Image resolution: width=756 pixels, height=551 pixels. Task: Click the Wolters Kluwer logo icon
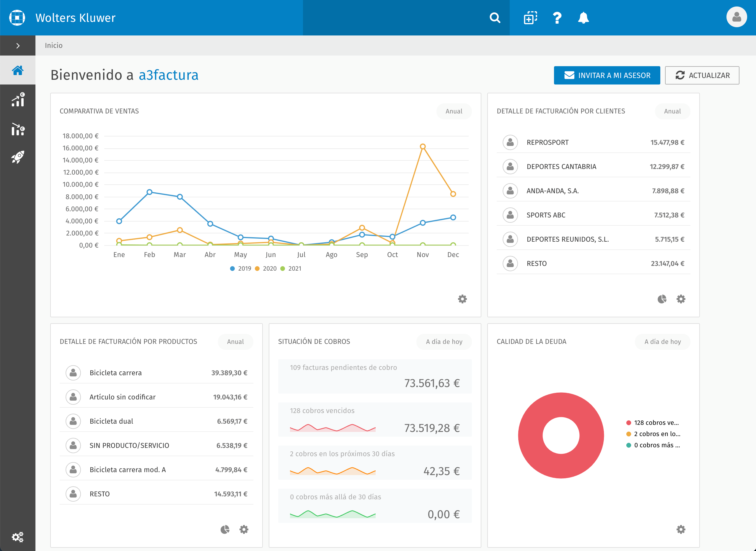point(17,18)
